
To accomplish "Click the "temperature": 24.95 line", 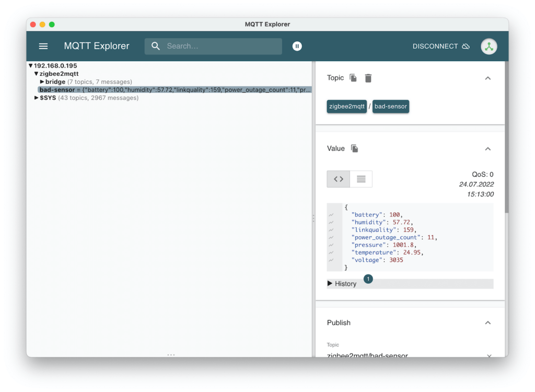I will (x=388, y=252).
